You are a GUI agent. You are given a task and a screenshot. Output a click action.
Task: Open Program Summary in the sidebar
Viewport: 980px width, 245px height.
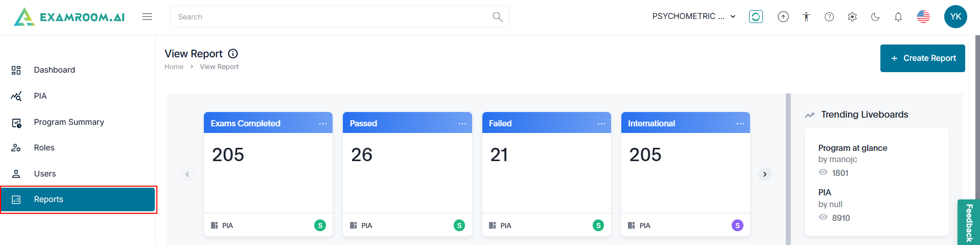pos(69,122)
